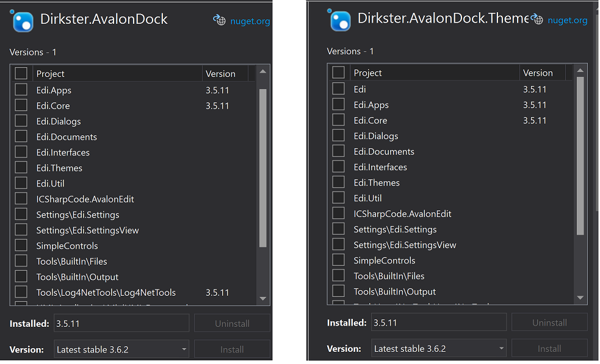This screenshot has height=364, width=600.
Task: Check Tools\BuiltIn\Output project in right panel
Action: click(338, 291)
